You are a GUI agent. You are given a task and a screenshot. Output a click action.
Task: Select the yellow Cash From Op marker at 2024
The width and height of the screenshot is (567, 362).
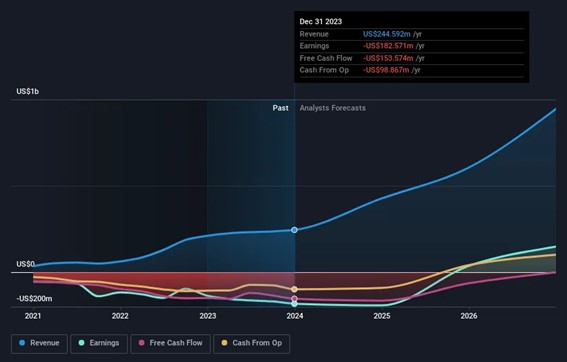point(294,289)
